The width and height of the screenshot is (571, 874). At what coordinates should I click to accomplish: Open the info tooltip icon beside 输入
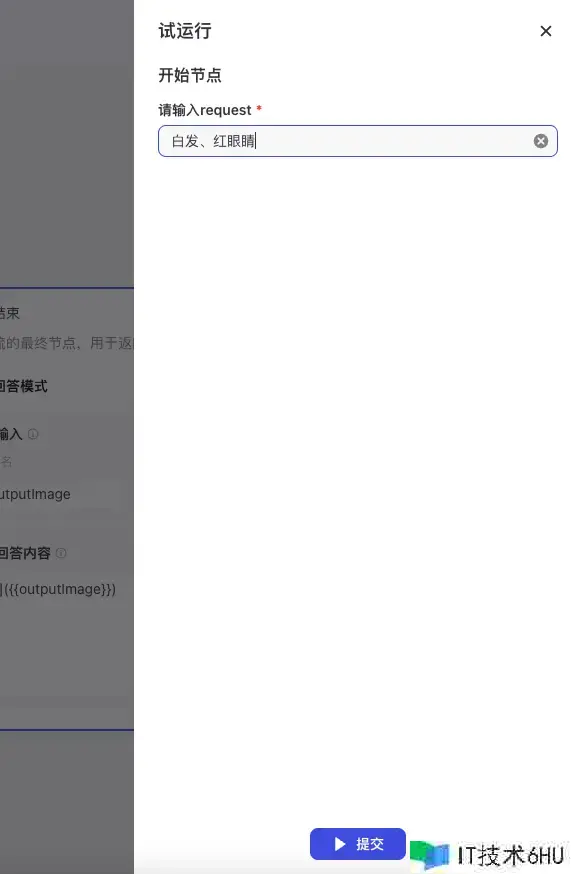[33, 434]
